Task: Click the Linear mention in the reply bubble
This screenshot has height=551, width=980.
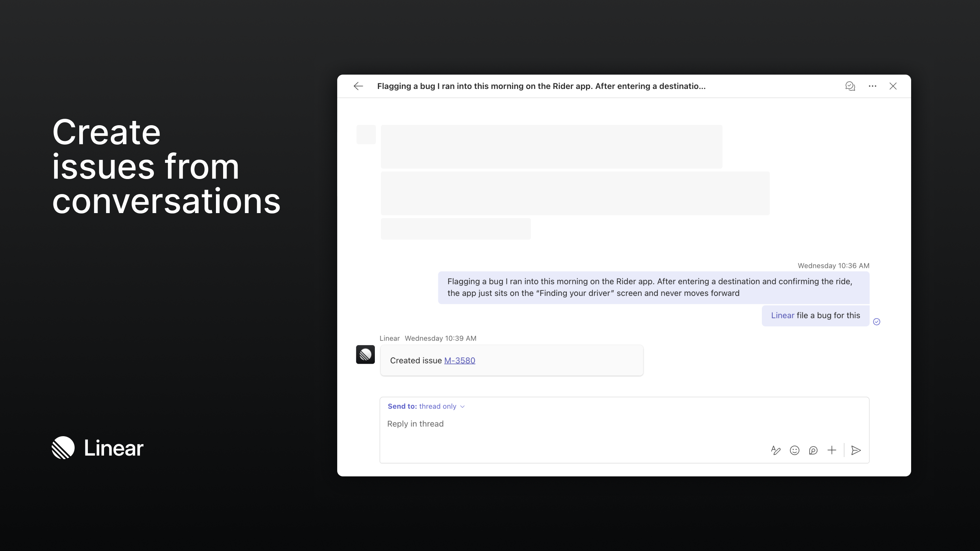Action: (782, 315)
